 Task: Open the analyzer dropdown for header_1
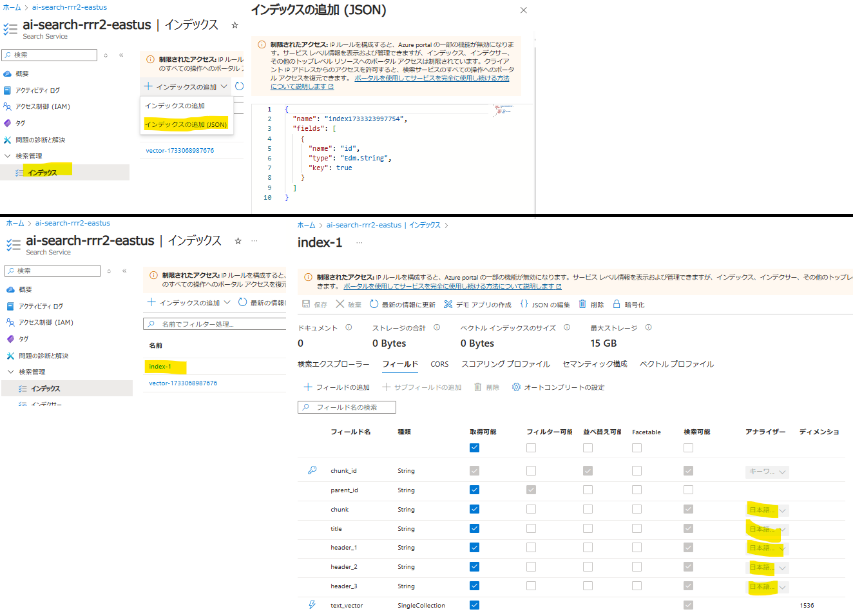767,549
